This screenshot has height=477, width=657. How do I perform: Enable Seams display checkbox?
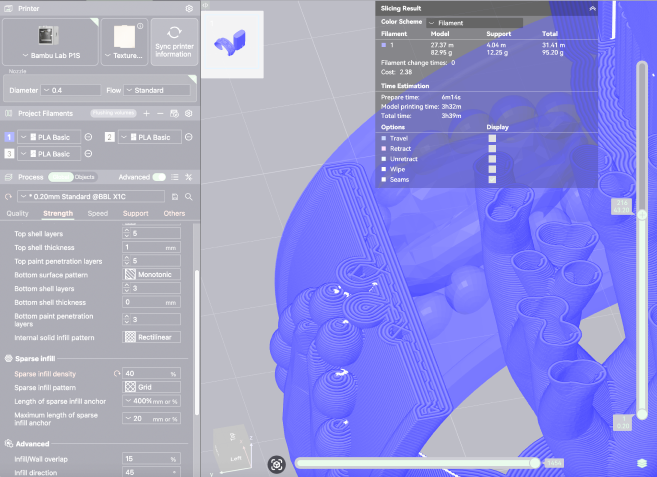point(492,178)
